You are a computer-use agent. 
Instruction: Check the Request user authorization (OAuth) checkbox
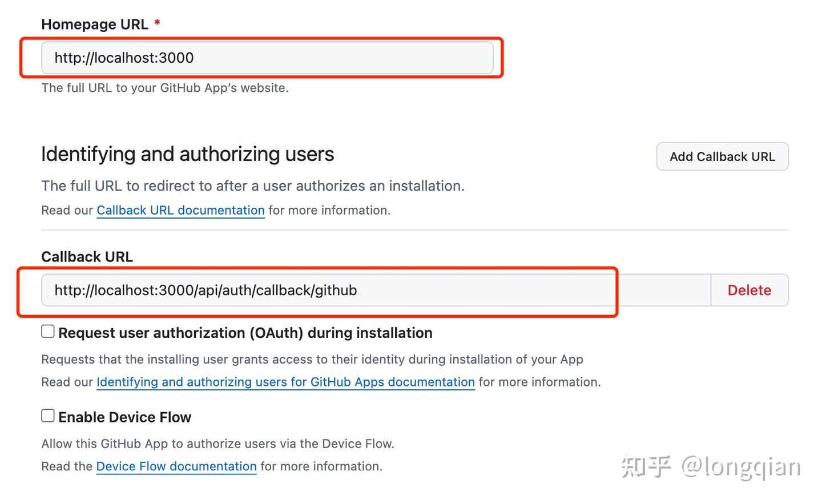tap(47, 331)
